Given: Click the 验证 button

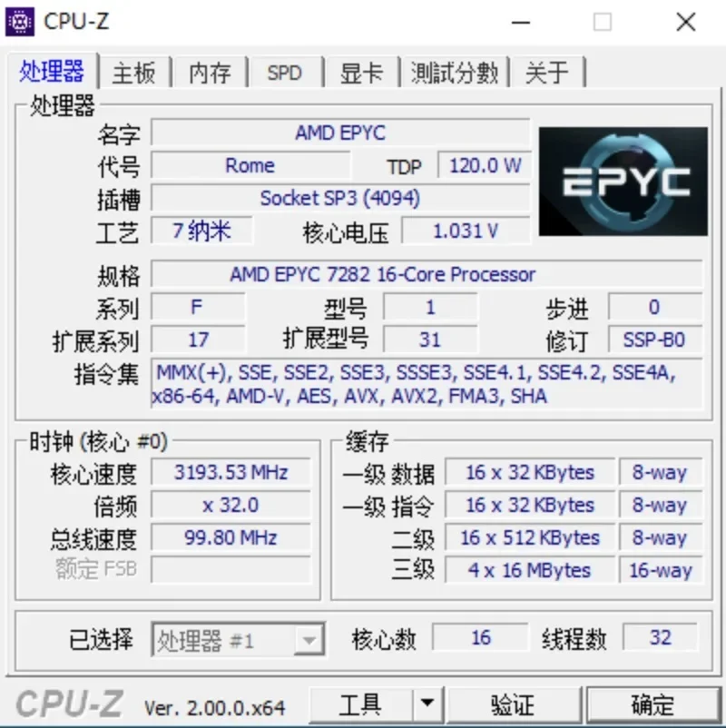Looking at the screenshot, I should pos(513,704).
